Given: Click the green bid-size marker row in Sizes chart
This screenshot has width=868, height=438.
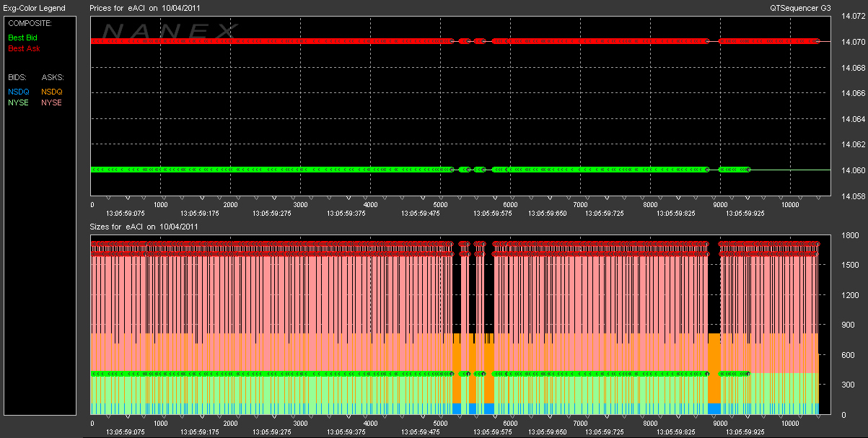Looking at the screenshot, I should (x=421, y=374).
